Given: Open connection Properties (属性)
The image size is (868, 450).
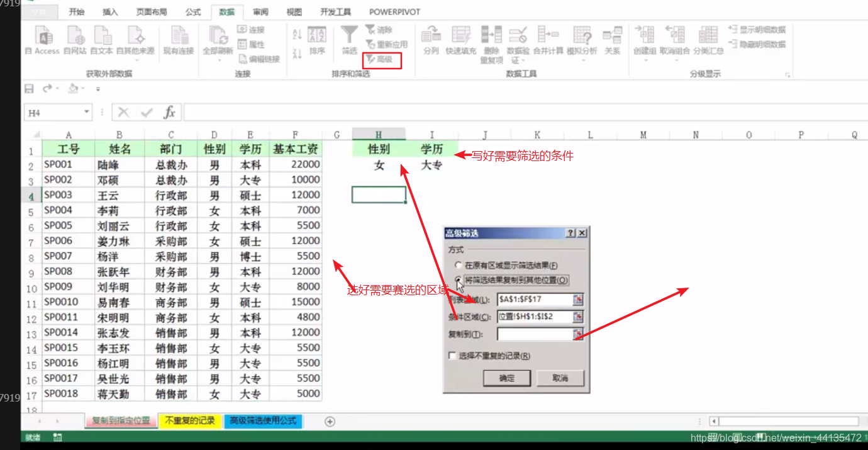Looking at the screenshot, I should click(251, 44).
